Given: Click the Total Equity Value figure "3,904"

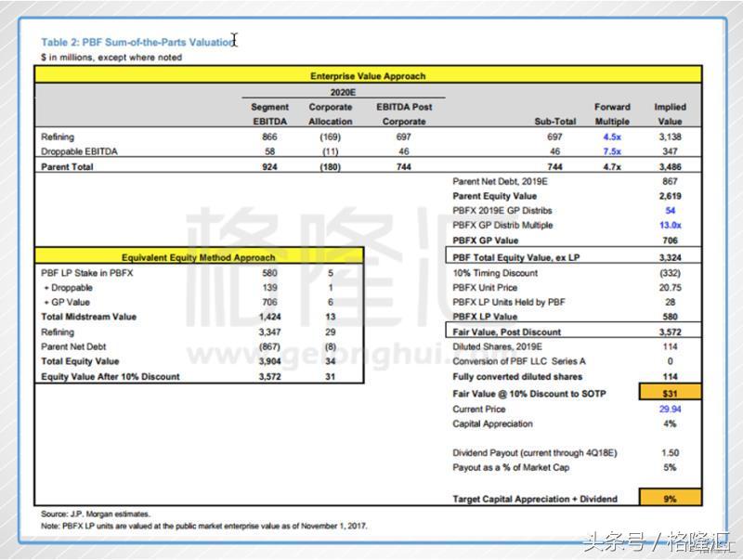Looking at the screenshot, I should click(269, 361).
